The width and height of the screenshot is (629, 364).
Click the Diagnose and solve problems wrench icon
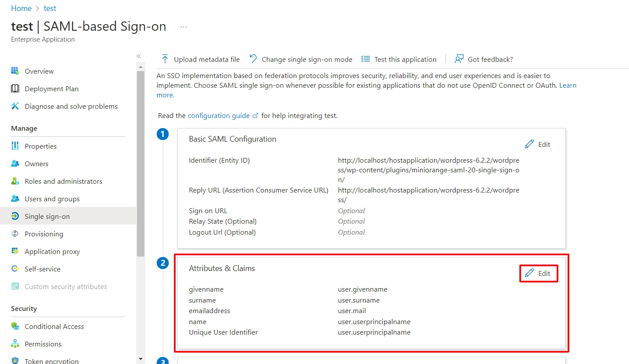(x=15, y=106)
